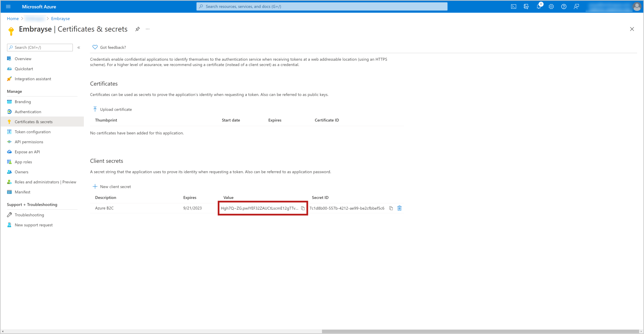Collapse the left navigation menu

pos(79,48)
